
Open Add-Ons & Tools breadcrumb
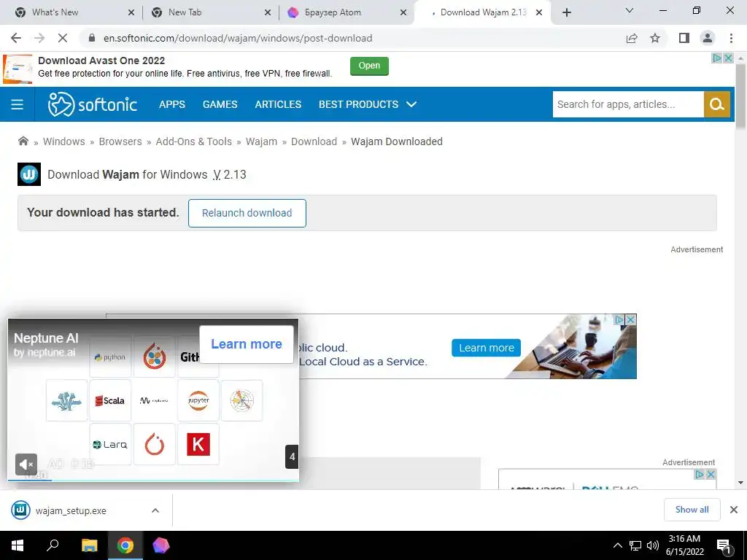[x=193, y=141]
